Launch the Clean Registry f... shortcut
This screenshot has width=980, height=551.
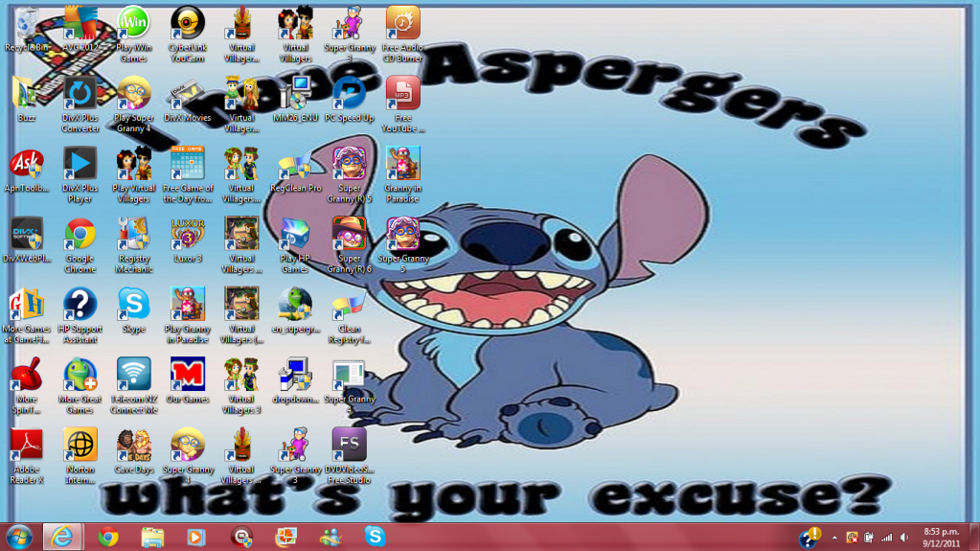350,316
